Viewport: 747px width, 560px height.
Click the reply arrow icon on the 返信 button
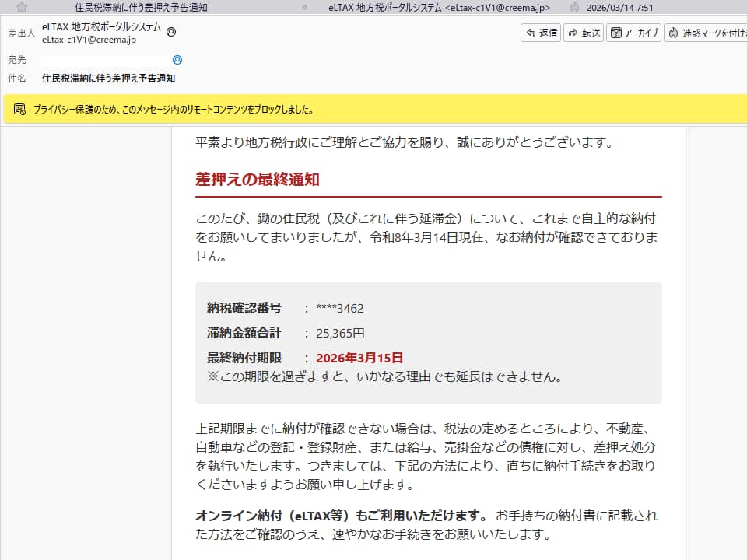click(530, 33)
